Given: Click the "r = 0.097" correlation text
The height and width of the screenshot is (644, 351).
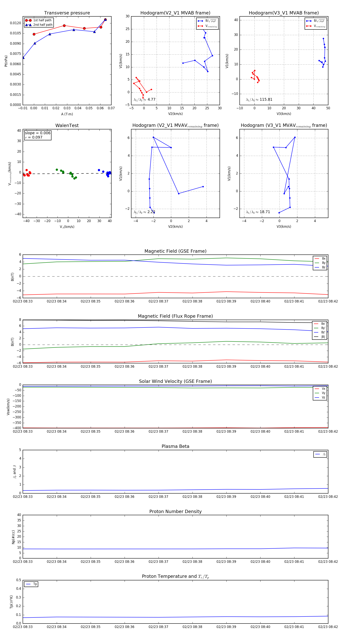Looking at the screenshot, I should point(34,137).
